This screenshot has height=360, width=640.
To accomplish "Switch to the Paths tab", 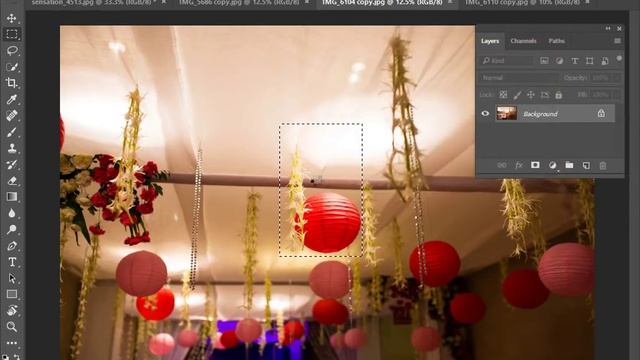I will point(556,41).
